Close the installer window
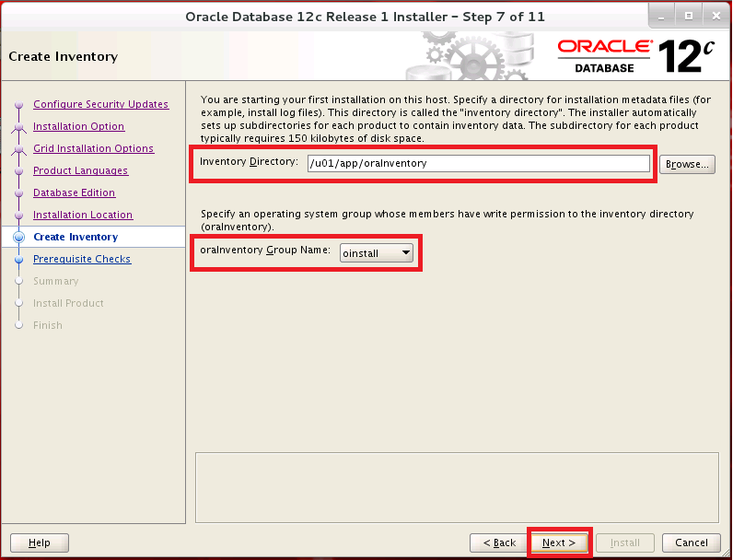The height and width of the screenshot is (560, 733). pyautogui.click(x=716, y=17)
